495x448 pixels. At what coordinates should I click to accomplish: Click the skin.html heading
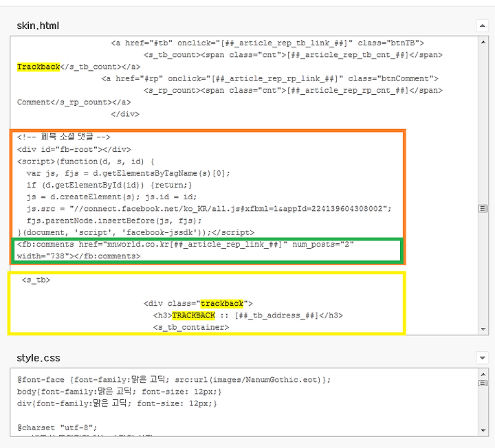pos(38,25)
